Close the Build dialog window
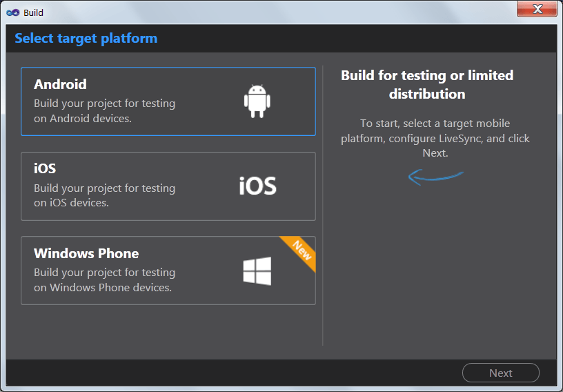Viewport: 563px width, 392px height. 537,8
